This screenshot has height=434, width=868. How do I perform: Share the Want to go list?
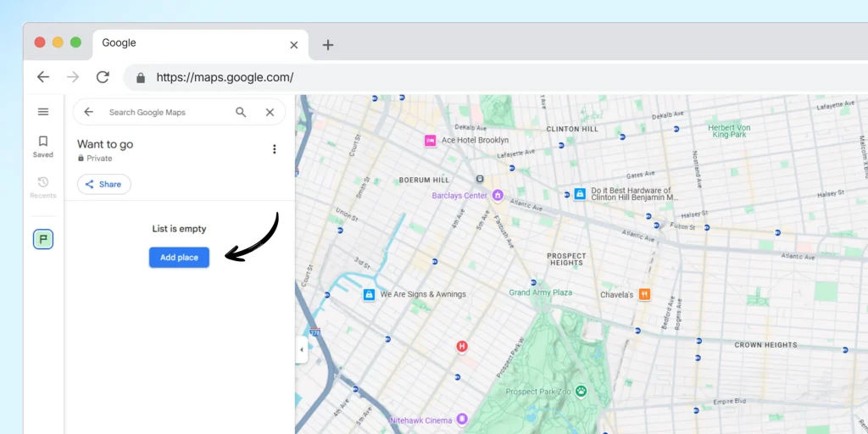(x=104, y=184)
